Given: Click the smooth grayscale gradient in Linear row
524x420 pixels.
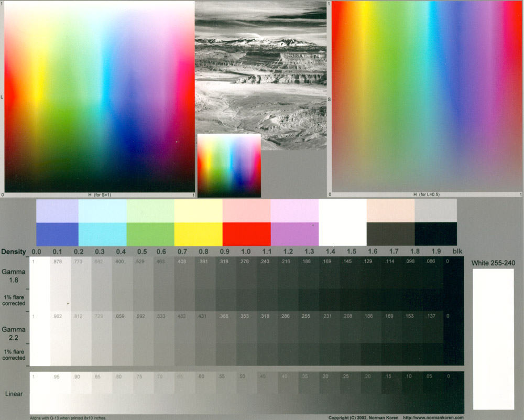Looking at the screenshot, I should 247,404.
